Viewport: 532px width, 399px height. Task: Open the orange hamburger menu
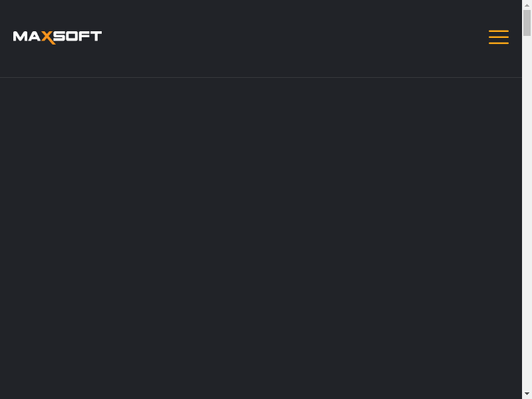499,37
